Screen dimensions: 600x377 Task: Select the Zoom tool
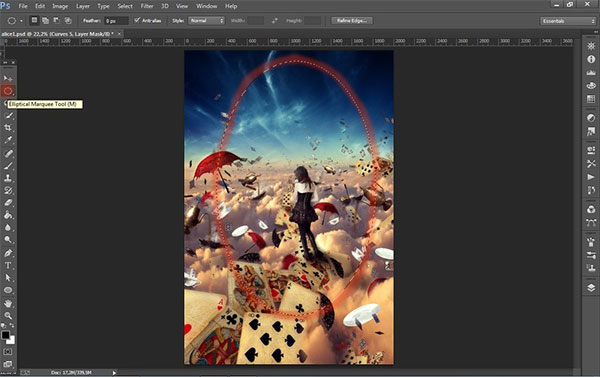(8, 315)
